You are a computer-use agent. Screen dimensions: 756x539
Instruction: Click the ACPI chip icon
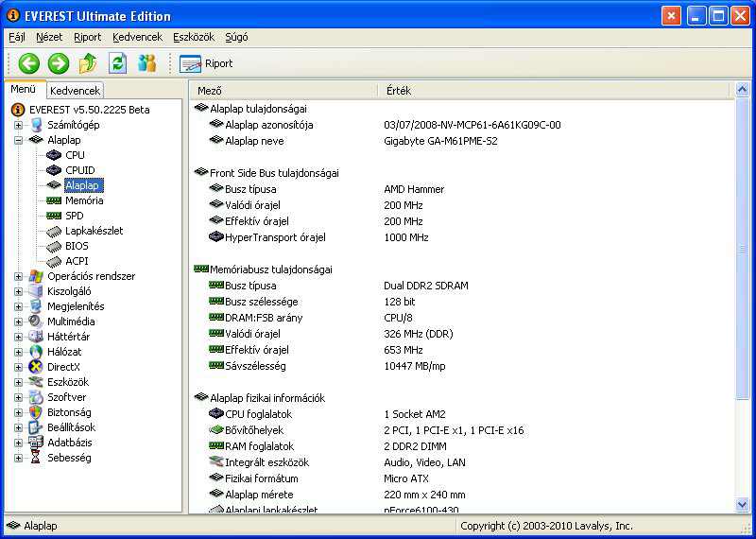tap(54, 262)
